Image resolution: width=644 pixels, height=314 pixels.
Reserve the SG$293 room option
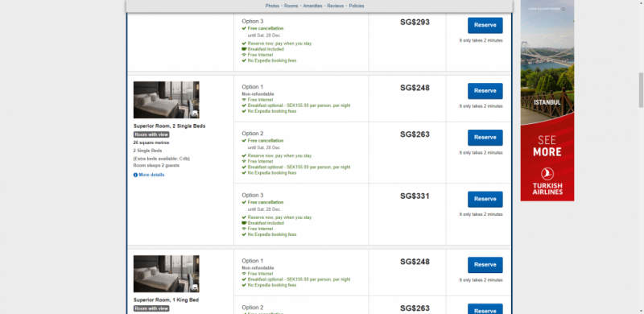[485, 25]
